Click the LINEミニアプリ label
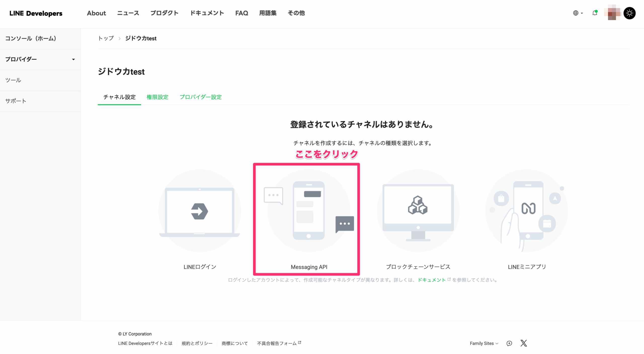The height and width of the screenshot is (354, 644). [527, 267]
